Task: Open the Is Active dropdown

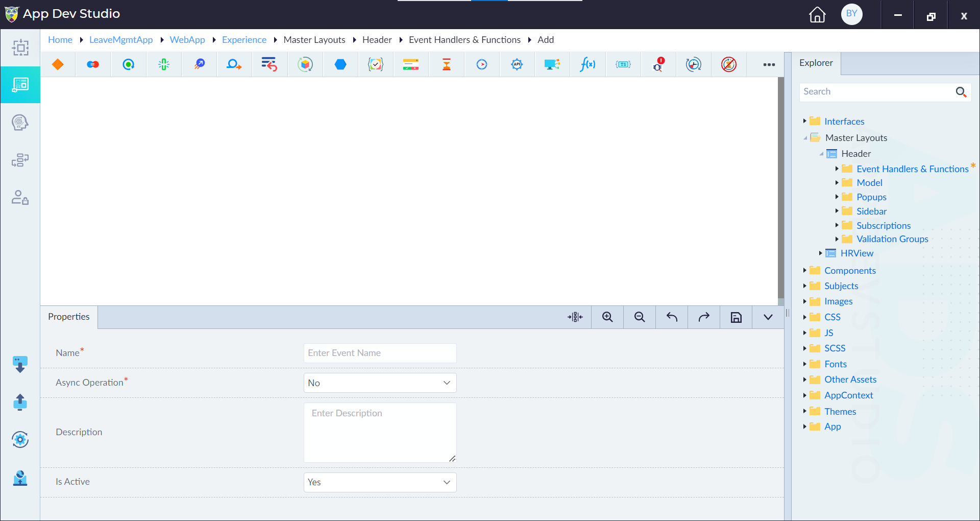Action: tap(380, 482)
